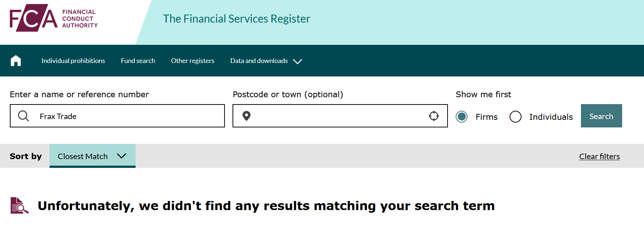
Task: Open Individual prohibitions page
Action: [73, 61]
